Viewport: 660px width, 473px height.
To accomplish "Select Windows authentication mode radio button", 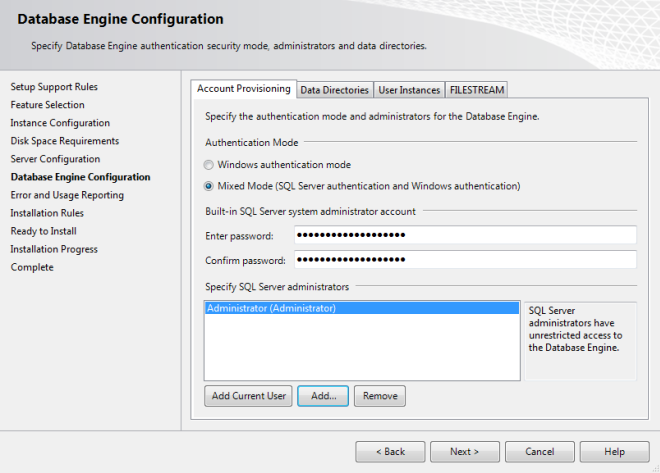I will point(209,165).
